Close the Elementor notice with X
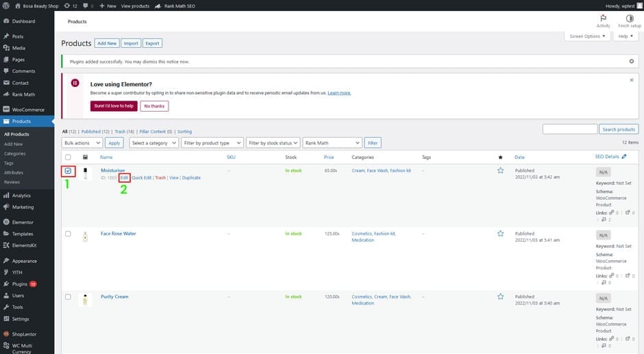Image resolution: width=644 pixels, height=354 pixels. (631, 79)
